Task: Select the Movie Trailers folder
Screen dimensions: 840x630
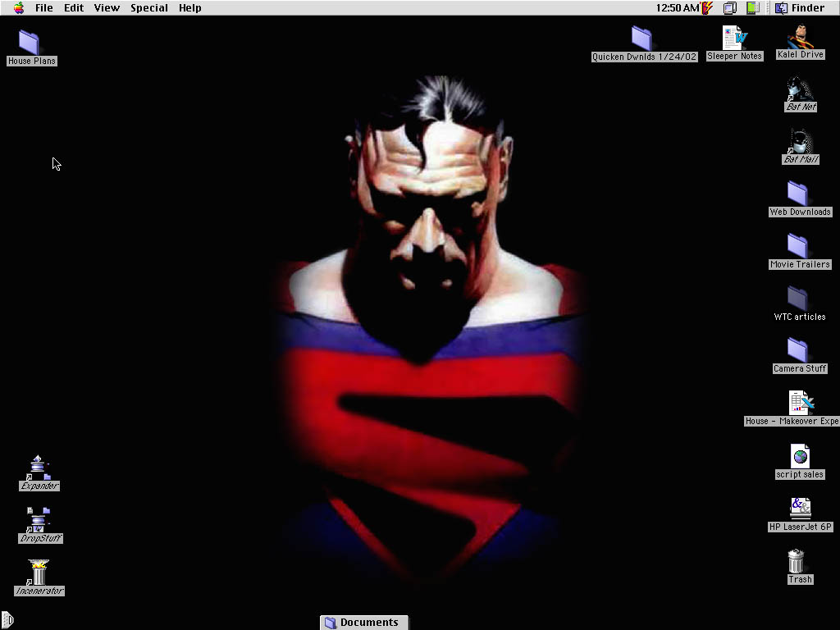Action: click(x=797, y=246)
